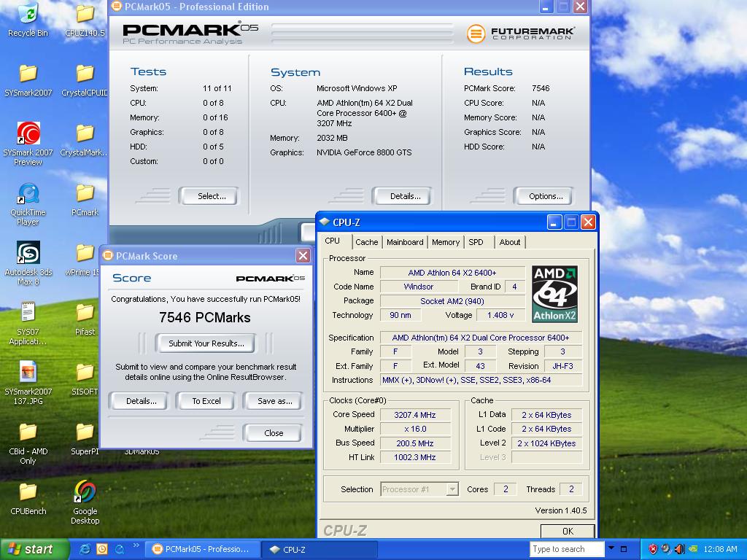
Task: Click Save as... in score dialog
Action: [273, 401]
